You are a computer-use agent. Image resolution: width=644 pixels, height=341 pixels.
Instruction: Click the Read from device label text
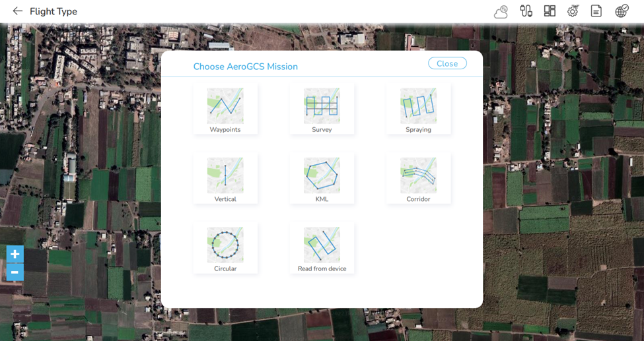point(322,268)
